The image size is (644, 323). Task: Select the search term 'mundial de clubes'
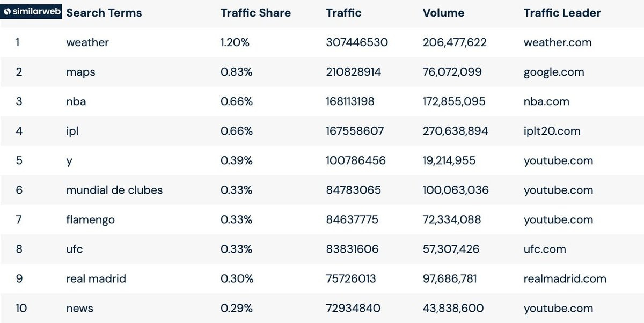[114, 190]
